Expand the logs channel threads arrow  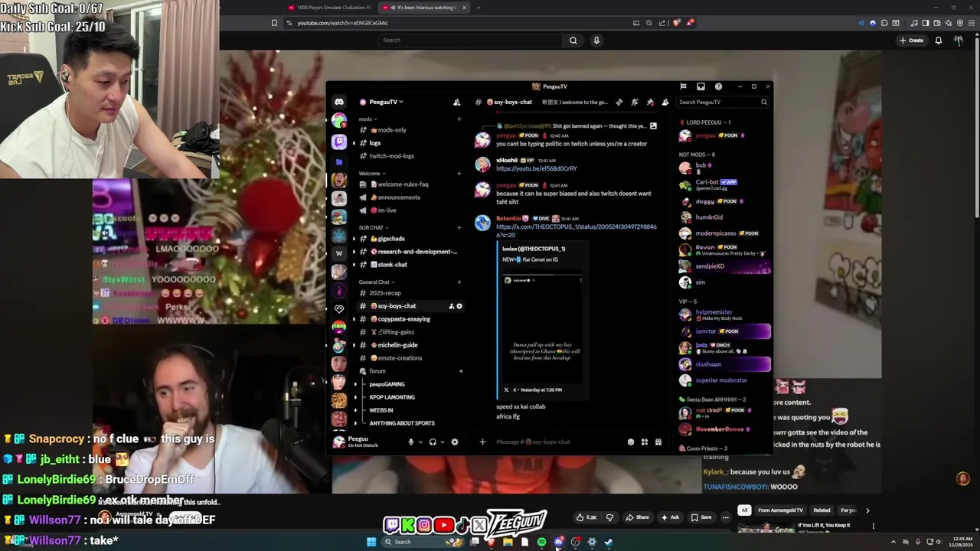point(354,143)
